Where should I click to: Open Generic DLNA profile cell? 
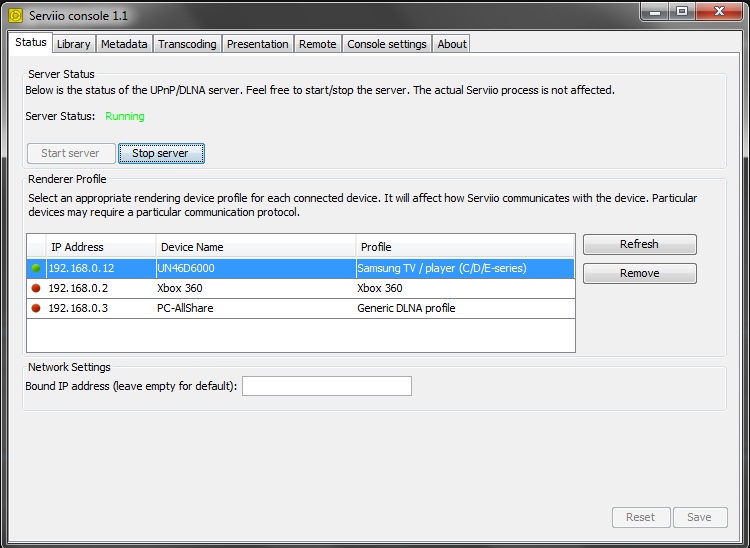[464, 308]
